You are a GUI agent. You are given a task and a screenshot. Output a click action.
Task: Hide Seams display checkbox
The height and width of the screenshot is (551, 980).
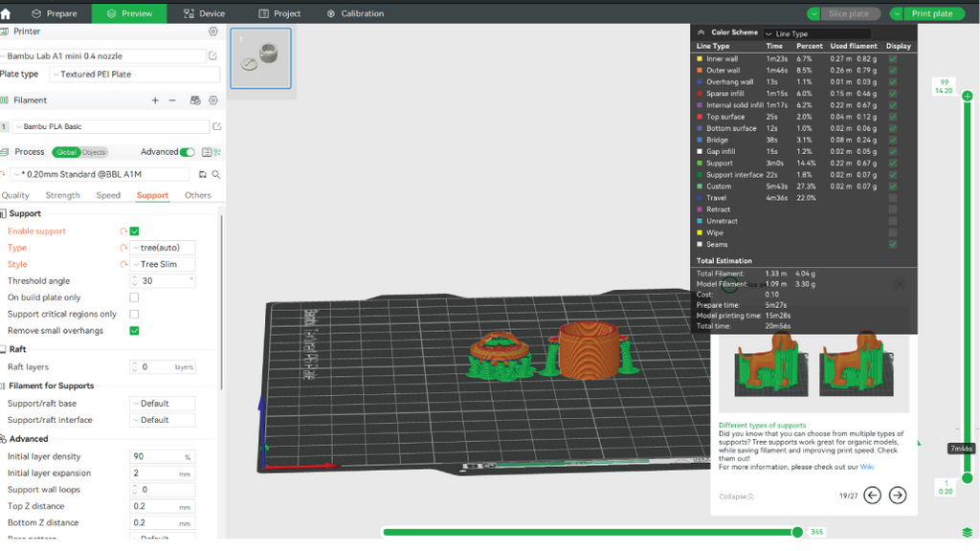click(x=893, y=244)
